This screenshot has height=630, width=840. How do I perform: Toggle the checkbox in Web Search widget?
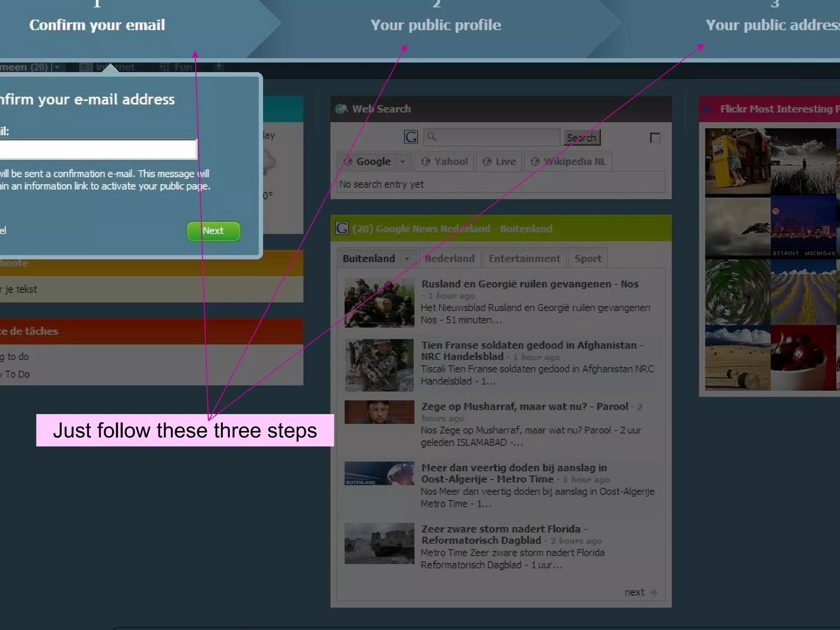(655, 138)
